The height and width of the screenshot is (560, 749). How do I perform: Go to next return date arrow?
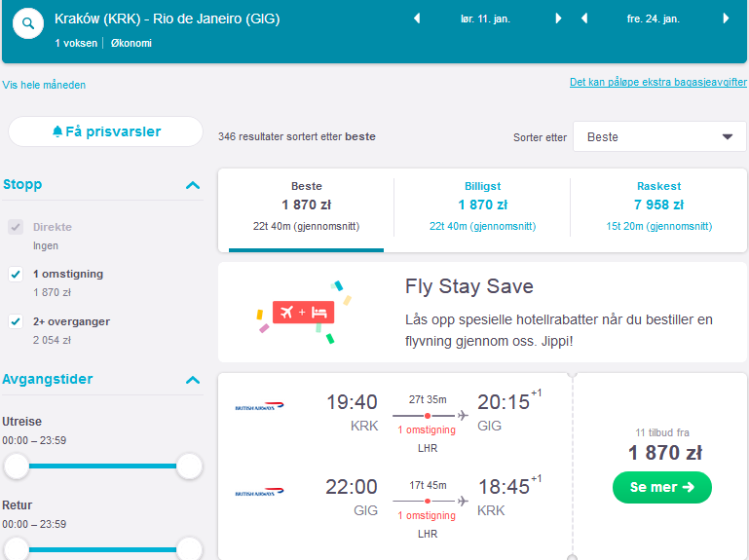pos(726,19)
